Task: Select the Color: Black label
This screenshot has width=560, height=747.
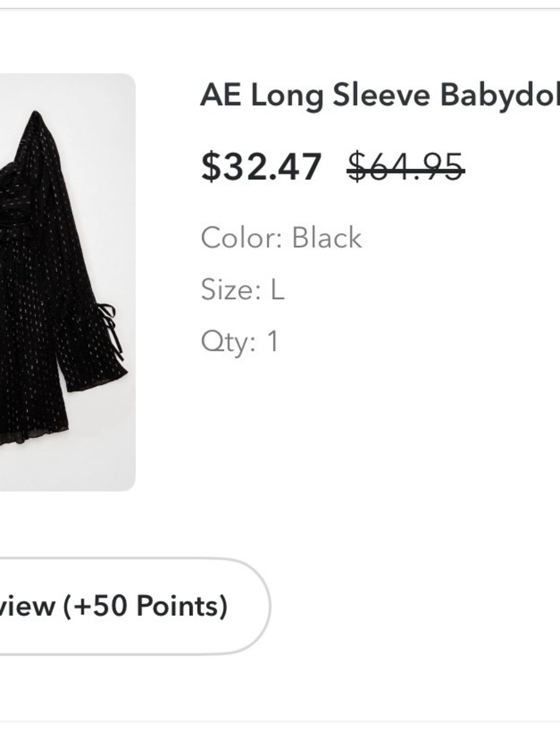Action: [x=281, y=238]
